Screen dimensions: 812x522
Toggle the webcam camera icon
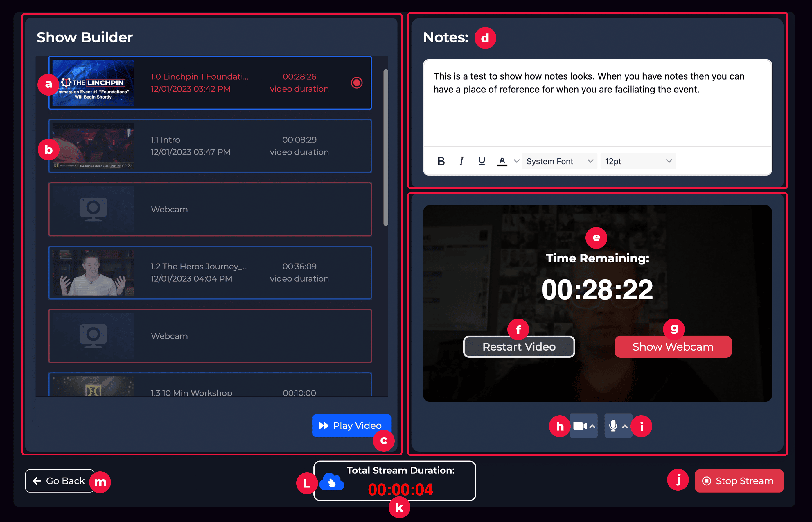point(580,426)
